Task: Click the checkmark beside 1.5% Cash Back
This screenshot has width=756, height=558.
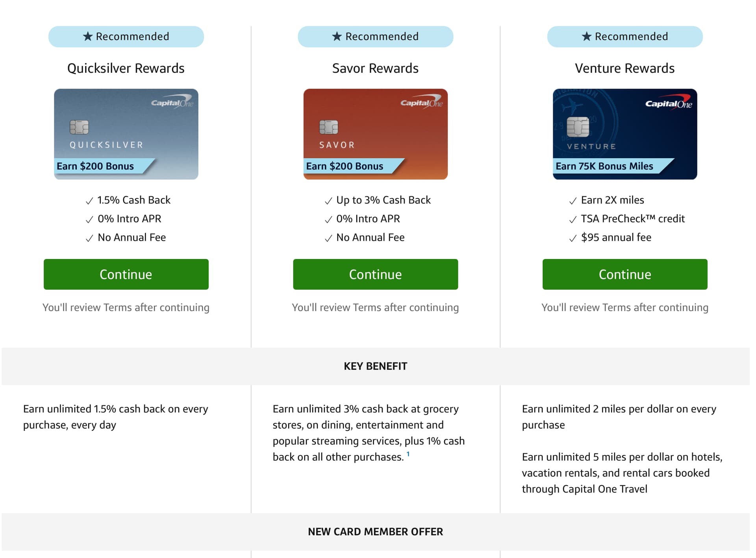Action: [x=89, y=201]
